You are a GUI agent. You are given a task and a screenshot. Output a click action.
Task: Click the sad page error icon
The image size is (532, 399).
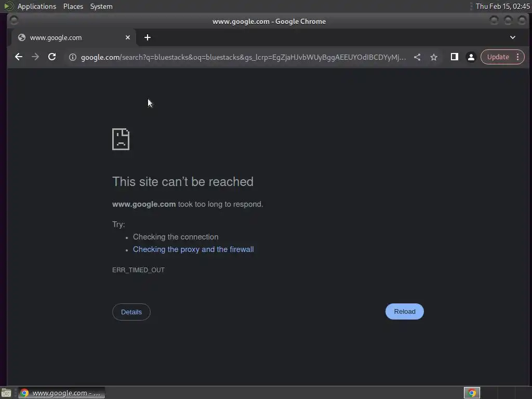pyautogui.click(x=121, y=139)
